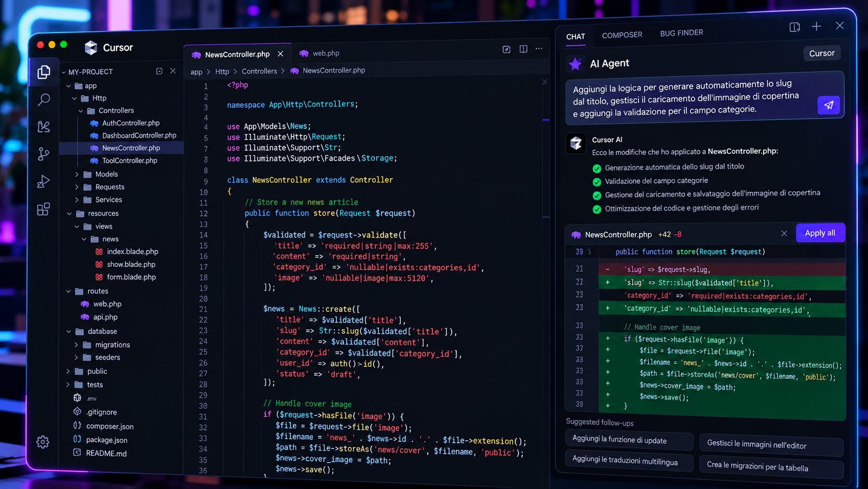Toggle chat panel layout icon
Image resolution: width=868 pixels, height=489 pixels.
pos(795,27)
